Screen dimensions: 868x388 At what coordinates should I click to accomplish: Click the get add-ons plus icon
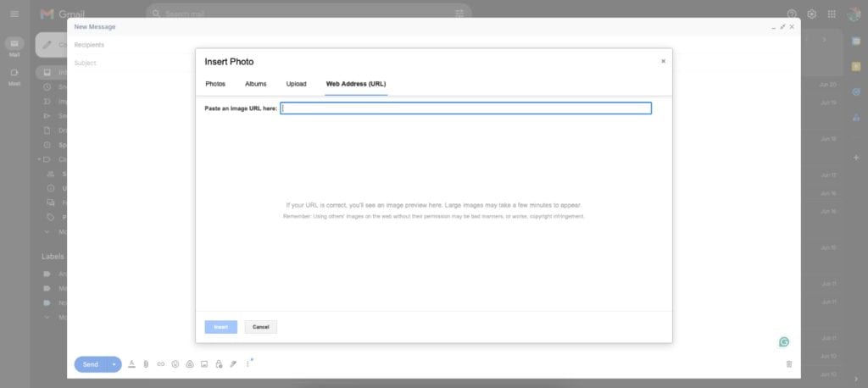(856, 158)
